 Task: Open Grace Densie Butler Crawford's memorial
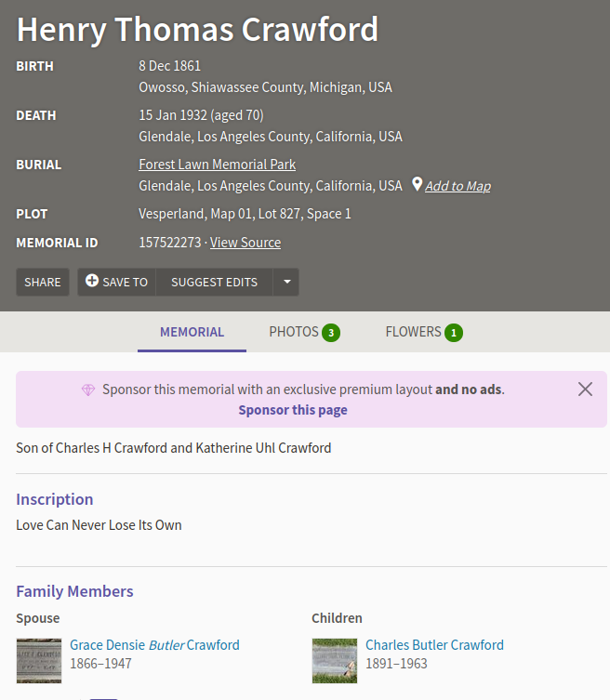tap(154, 645)
